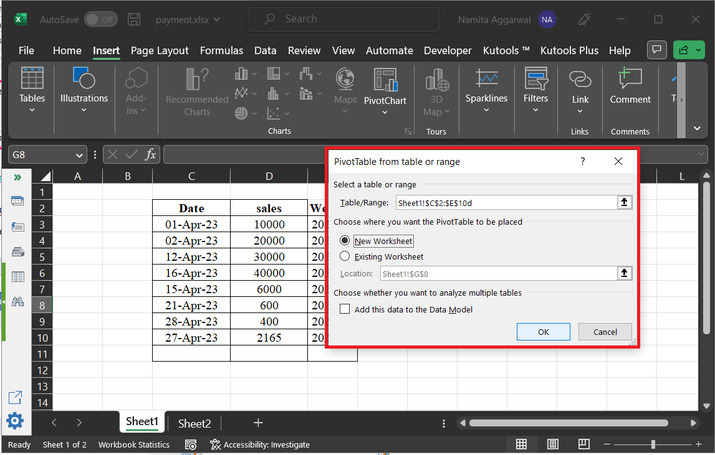Check Add this data to Data Model

point(345,309)
